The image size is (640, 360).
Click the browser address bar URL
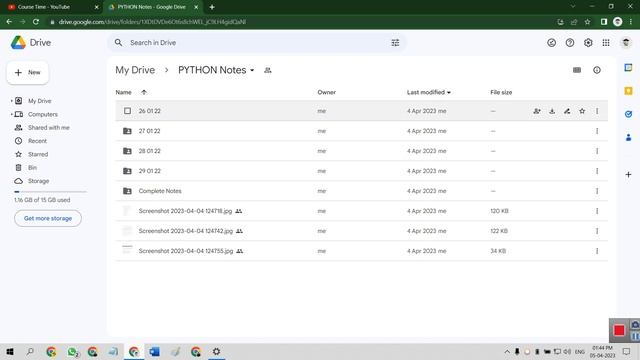[152, 22]
